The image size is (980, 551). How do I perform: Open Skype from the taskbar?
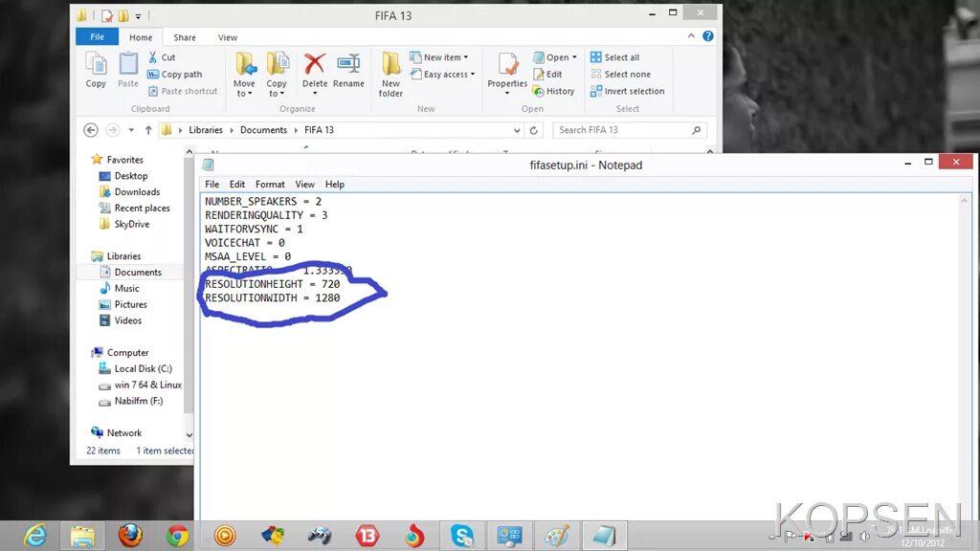[x=462, y=536]
